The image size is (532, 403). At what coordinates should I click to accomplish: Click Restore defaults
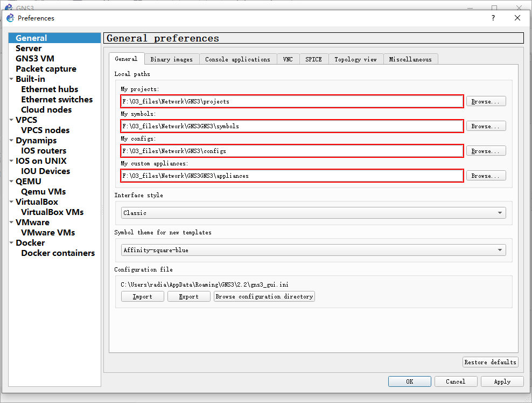(x=490, y=362)
